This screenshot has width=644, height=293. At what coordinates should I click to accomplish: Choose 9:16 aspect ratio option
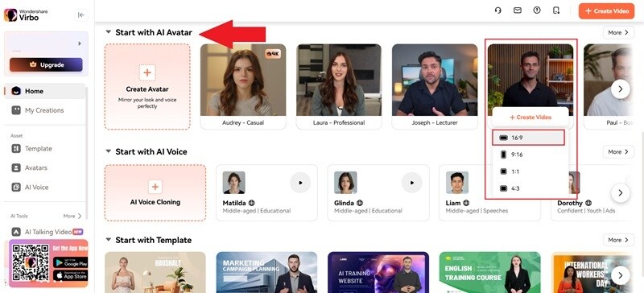(529, 155)
